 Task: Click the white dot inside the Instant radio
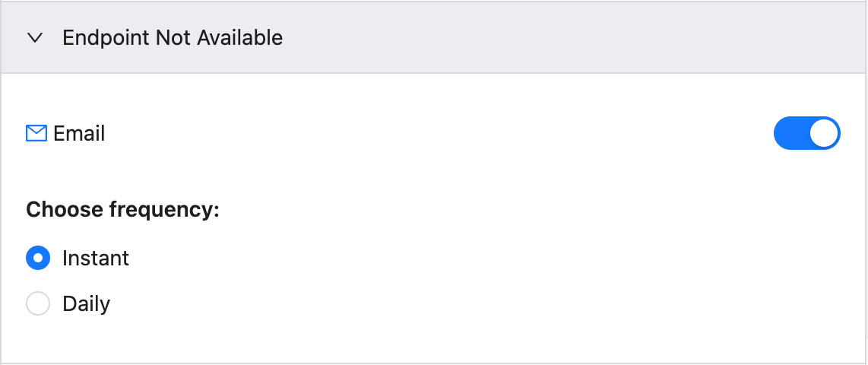click(x=38, y=258)
